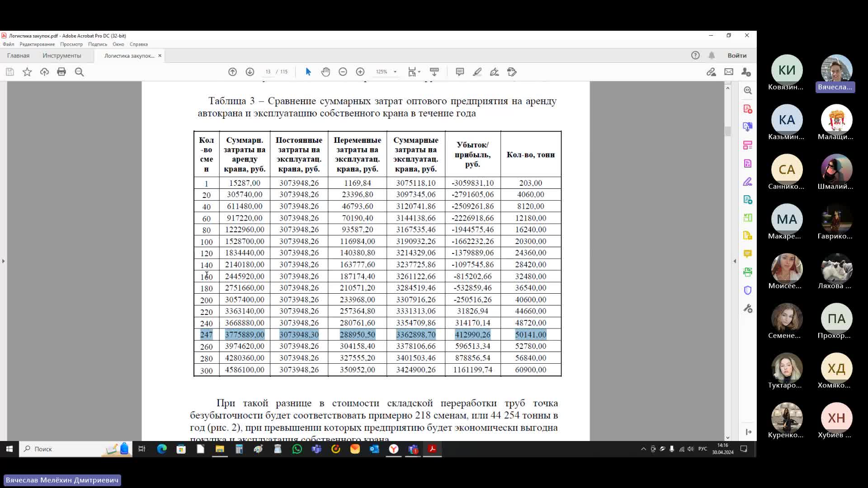Open More Tools wrench icon in right panel
The image size is (868, 488).
pos(748,309)
